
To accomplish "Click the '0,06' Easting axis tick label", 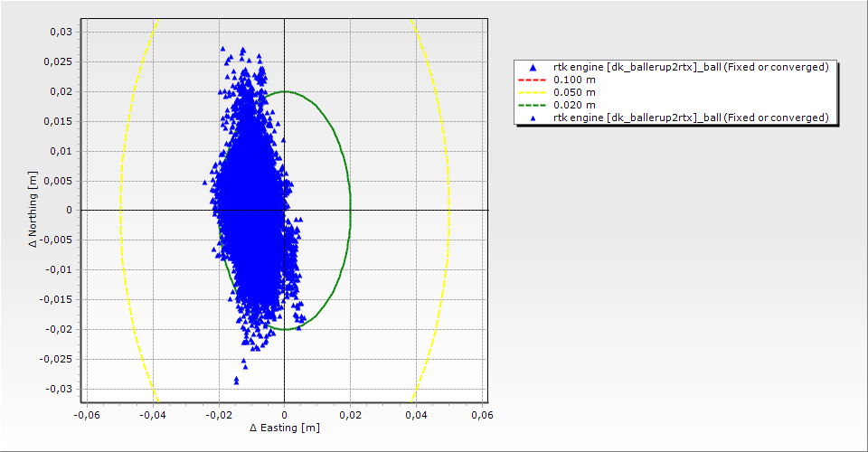I will [x=482, y=415].
